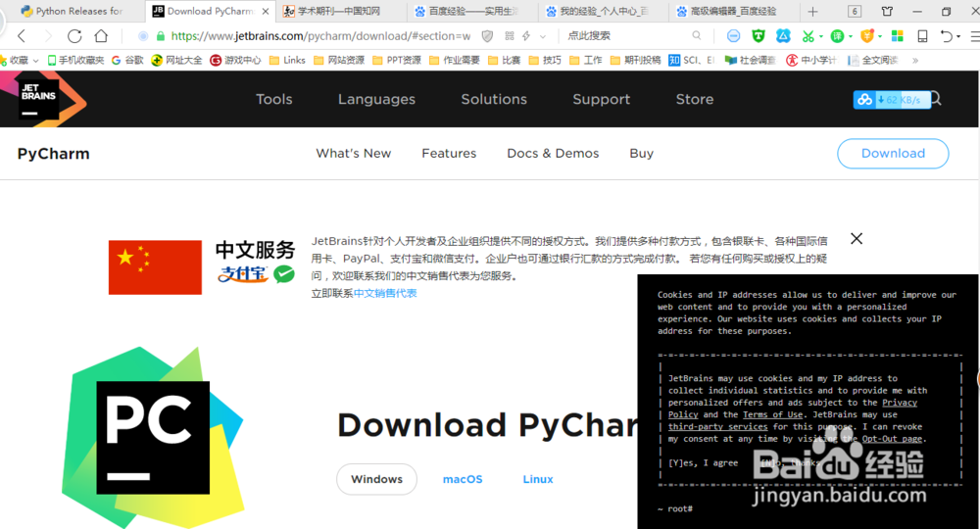The width and height of the screenshot is (980, 529).
Task: Select the Windows platform tab
Action: (376, 479)
